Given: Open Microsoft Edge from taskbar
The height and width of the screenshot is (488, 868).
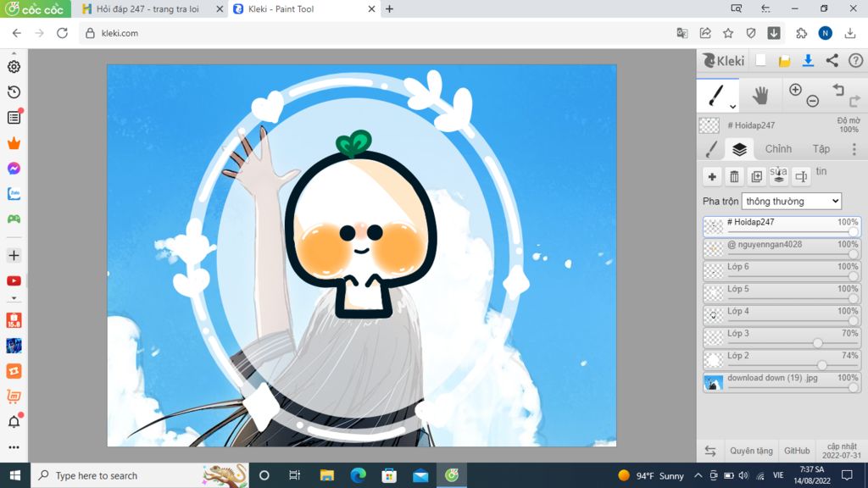Looking at the screenshot, I should tap(359, 475).
